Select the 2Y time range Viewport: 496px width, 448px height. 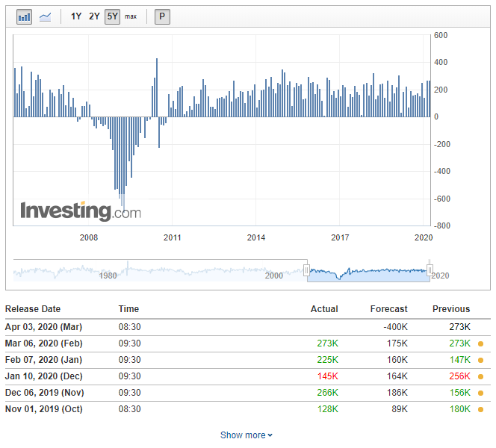(94, 16)
